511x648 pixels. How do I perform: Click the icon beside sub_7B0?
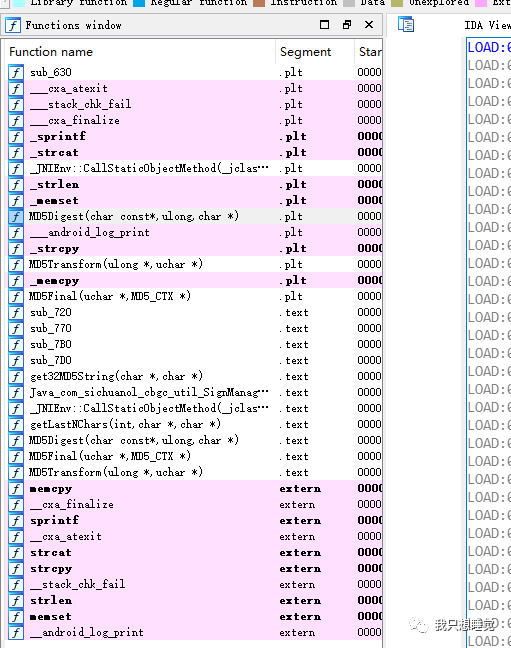(x=16, y=344)
